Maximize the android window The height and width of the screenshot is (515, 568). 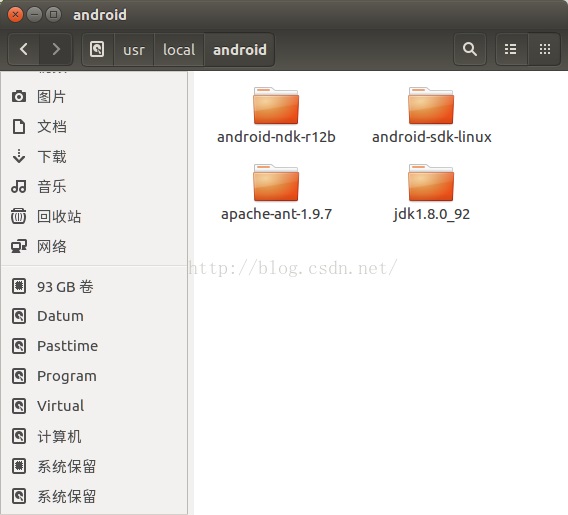click(54, 15)
